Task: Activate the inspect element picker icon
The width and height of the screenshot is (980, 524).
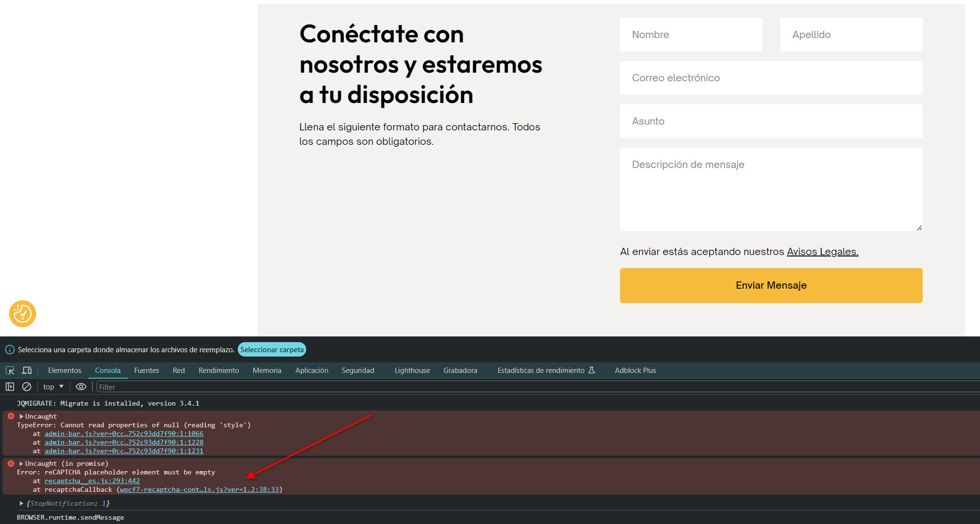Action: 10,371
